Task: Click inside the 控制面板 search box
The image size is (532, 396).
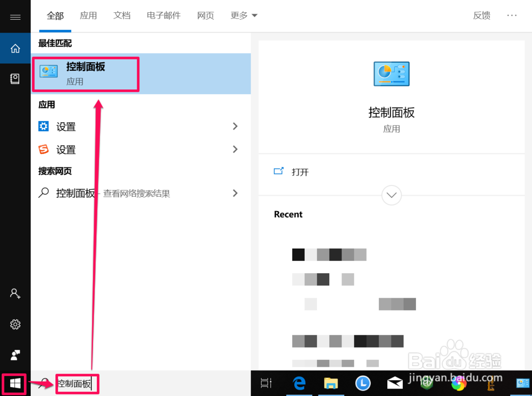Action: [77, 383]
